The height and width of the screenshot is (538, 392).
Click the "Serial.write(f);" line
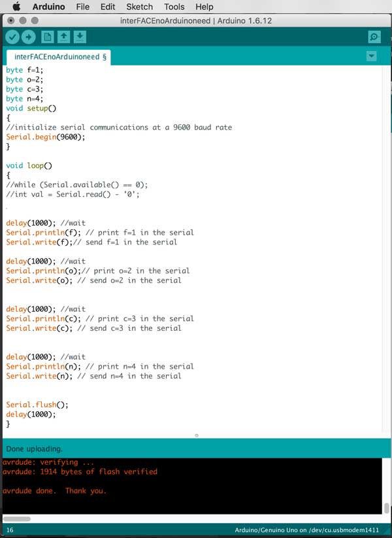click(91, 243)
